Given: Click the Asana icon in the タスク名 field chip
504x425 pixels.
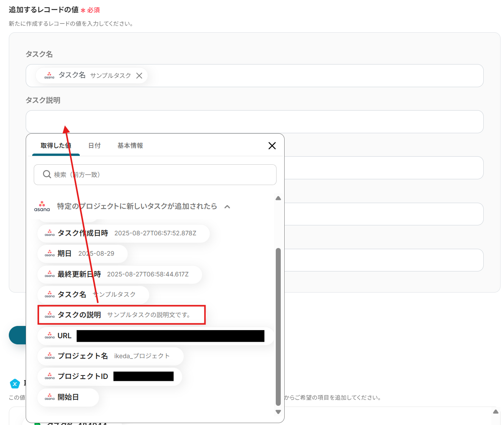Looking at the screenshot, I should coord(49,76).
